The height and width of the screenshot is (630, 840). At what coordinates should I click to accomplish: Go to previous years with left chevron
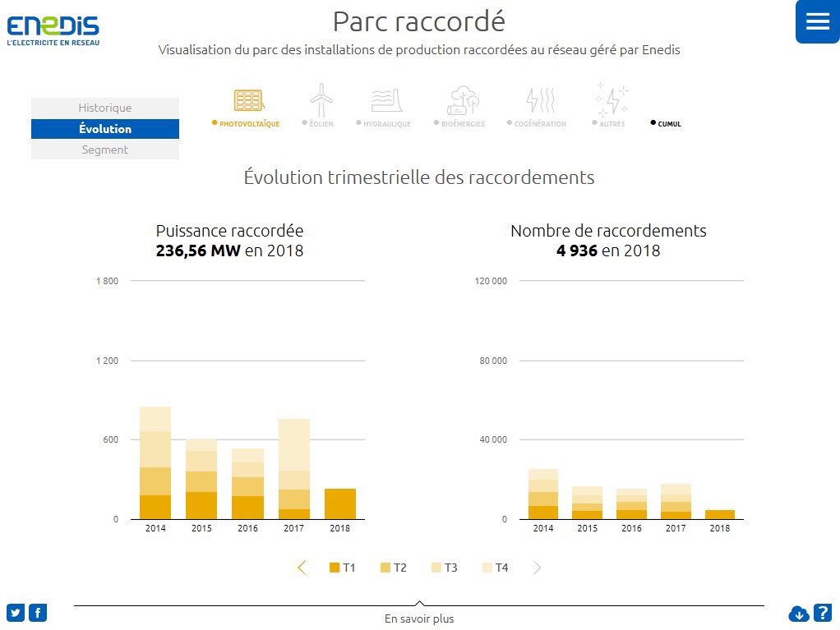(x=302, y=568)
